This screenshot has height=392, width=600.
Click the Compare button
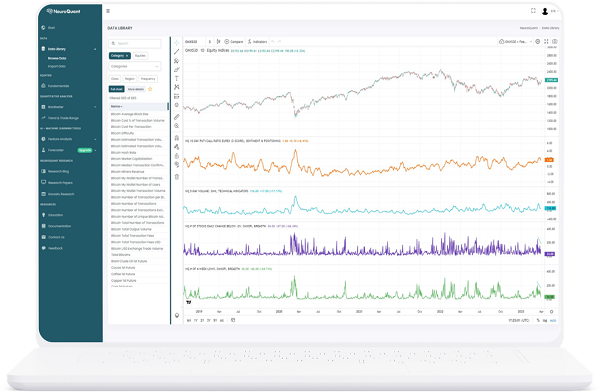point(234,41)
